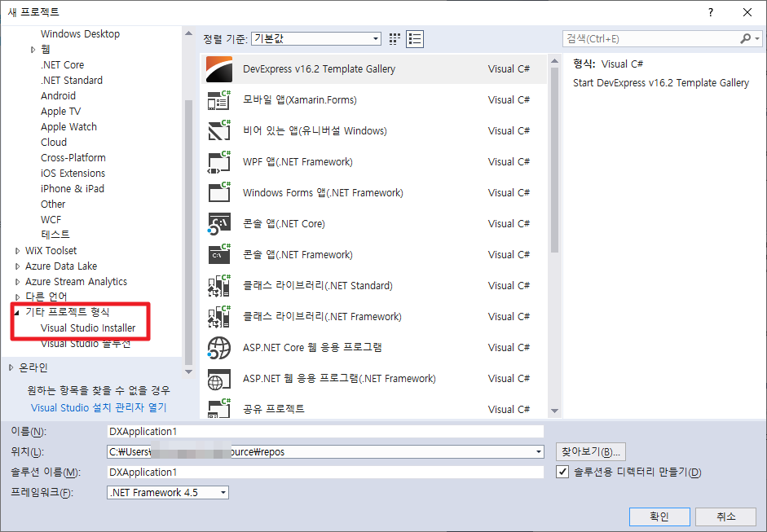Select 테스트 category
767x532 pixels.
tap(55, 235)
